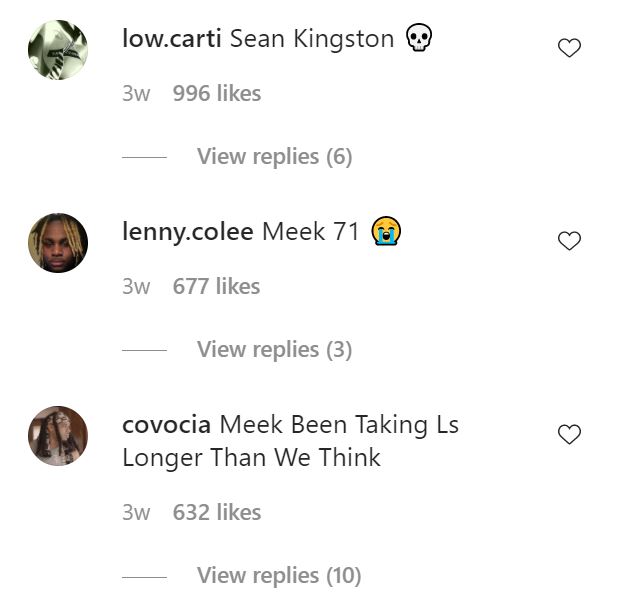Open the low.carti username link

click(x=172, y=39)
